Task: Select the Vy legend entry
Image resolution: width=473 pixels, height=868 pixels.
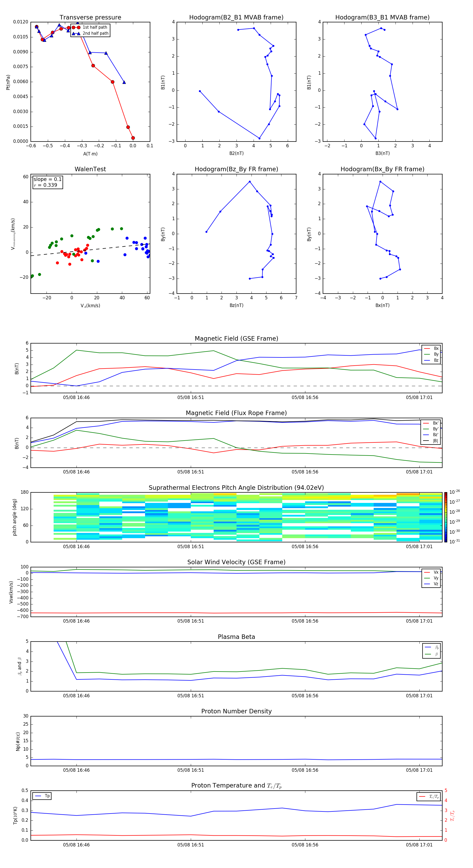Action: pyautogui.click(x=431, y=578)
